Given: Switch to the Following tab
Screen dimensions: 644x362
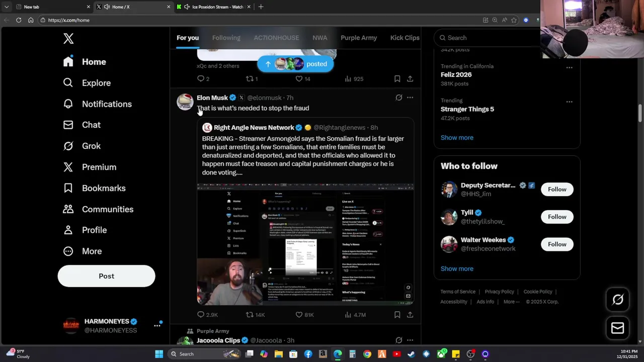Looking at the screenshot, I should click(x=226, y=38).
